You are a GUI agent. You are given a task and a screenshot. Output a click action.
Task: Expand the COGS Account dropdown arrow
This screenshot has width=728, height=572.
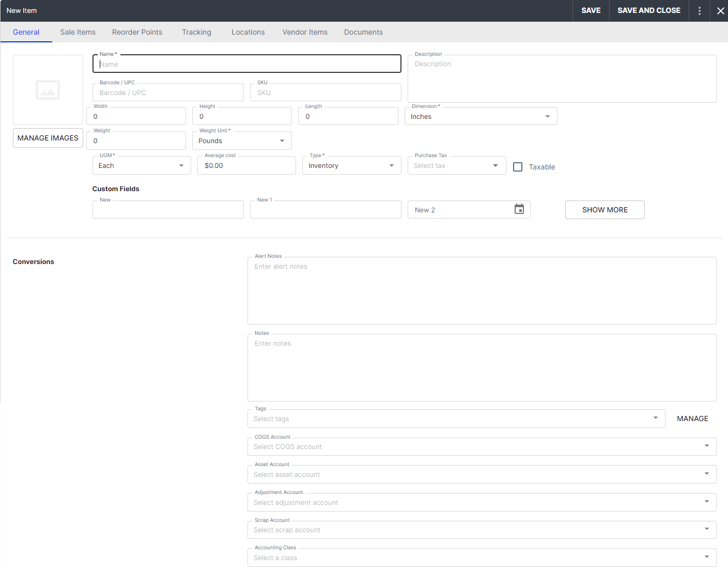pyautogui.click(x=706, y=446)
